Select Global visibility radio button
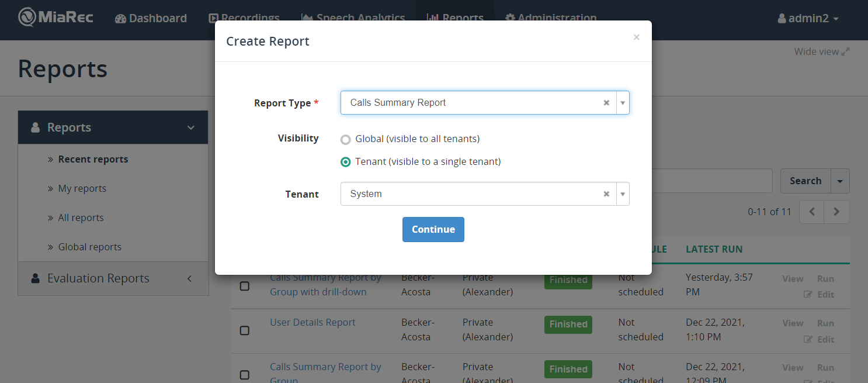Screen dimensions: 868x383 pyautogui.click(x=346, y=139)
